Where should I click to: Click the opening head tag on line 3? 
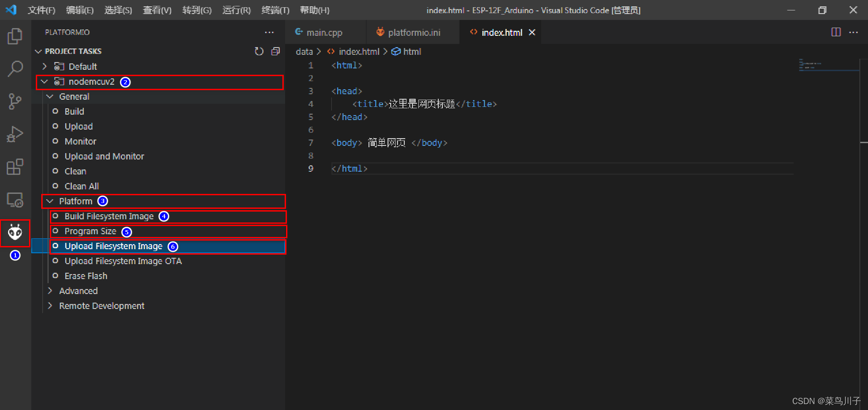347,91
